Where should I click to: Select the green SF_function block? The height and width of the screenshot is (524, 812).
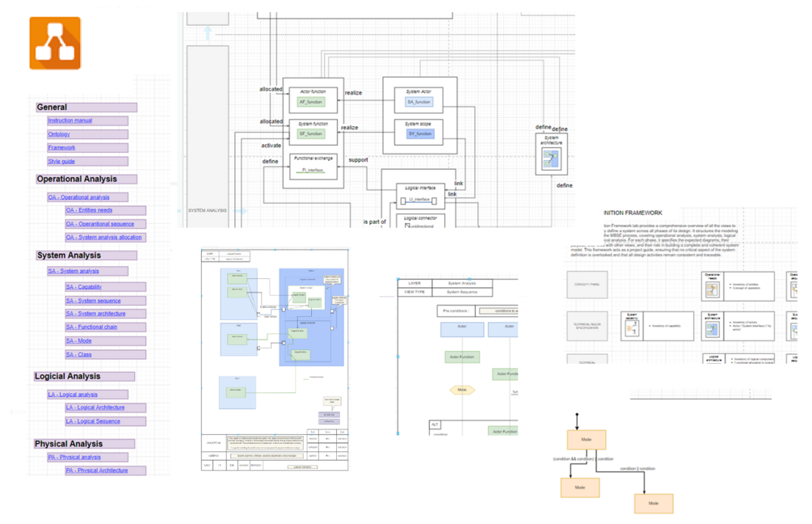pyautogui.click(x=311, y=133)
